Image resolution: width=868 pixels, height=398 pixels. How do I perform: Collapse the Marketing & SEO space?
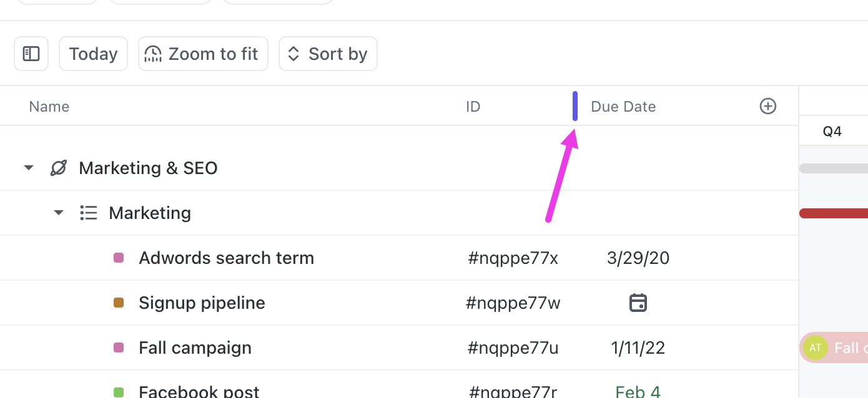click(29, 168)
